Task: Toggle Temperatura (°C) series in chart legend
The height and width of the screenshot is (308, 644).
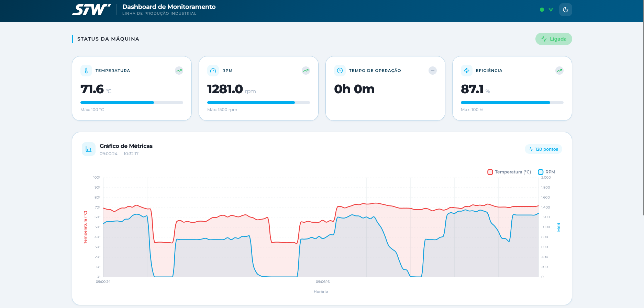Action: (509, 172)
